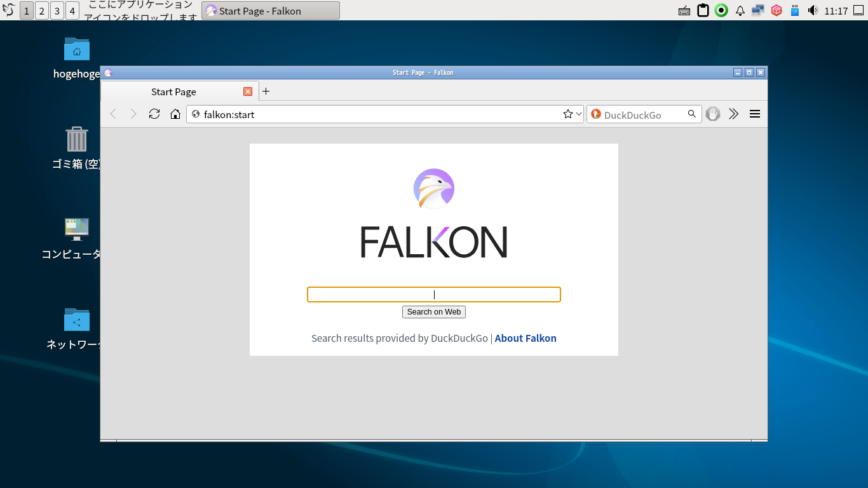The height and width of the screenshot is (488, 868).
Task: Open notifications with the bell icon
Action: [740, 11]
